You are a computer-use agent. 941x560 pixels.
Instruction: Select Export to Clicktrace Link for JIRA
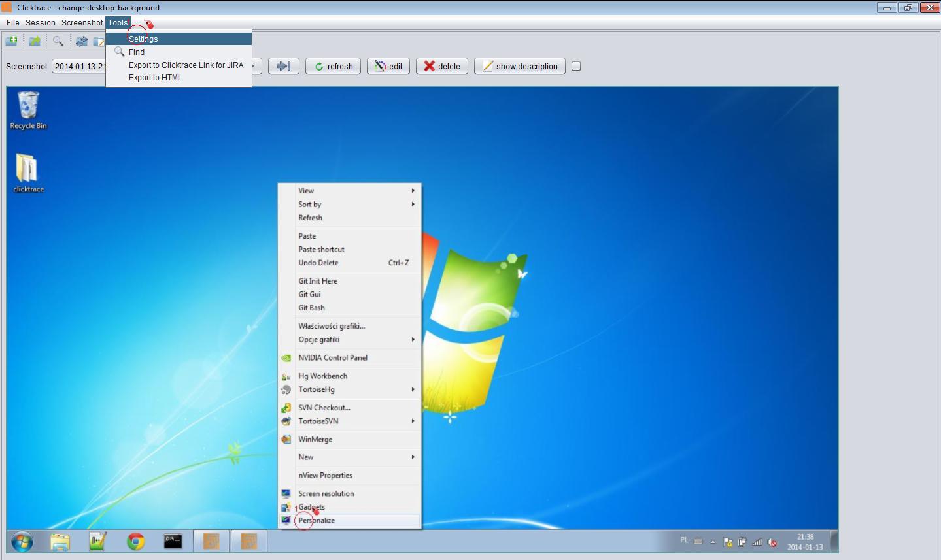(x=179, y=65)
